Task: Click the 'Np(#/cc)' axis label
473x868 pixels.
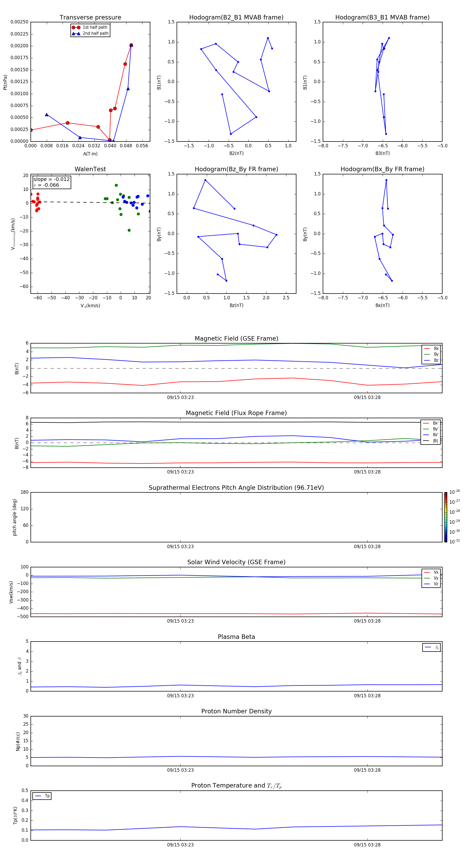Action: 18,741
